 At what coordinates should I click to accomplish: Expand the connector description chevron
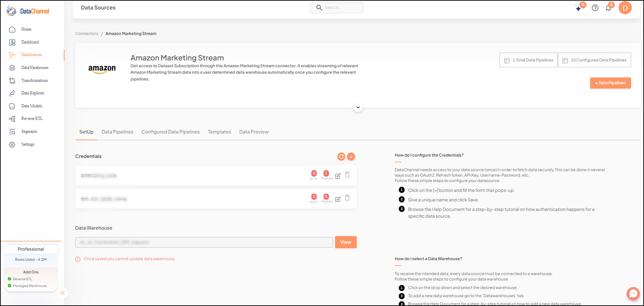(x=358, y=107)
